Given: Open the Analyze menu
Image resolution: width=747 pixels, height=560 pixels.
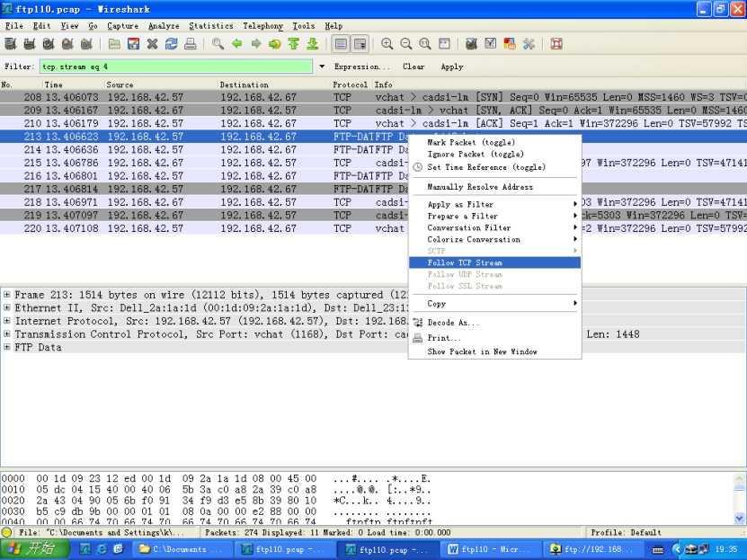Looking at the screenshot, I should (164, 26).
